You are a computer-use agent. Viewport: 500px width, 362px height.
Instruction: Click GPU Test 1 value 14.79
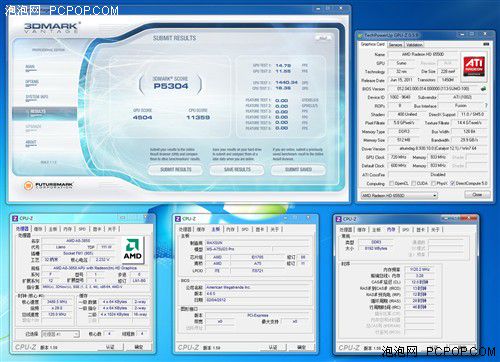[283, 65]
